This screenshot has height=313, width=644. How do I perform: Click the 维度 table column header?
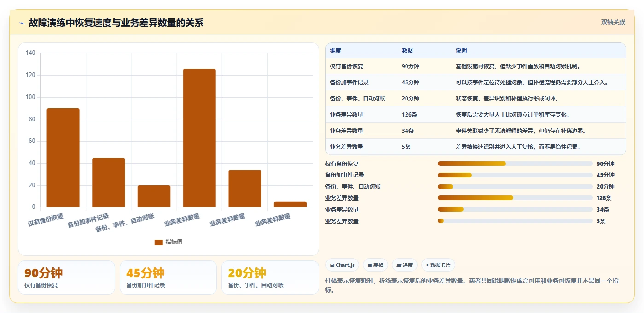tap(336, 50)
